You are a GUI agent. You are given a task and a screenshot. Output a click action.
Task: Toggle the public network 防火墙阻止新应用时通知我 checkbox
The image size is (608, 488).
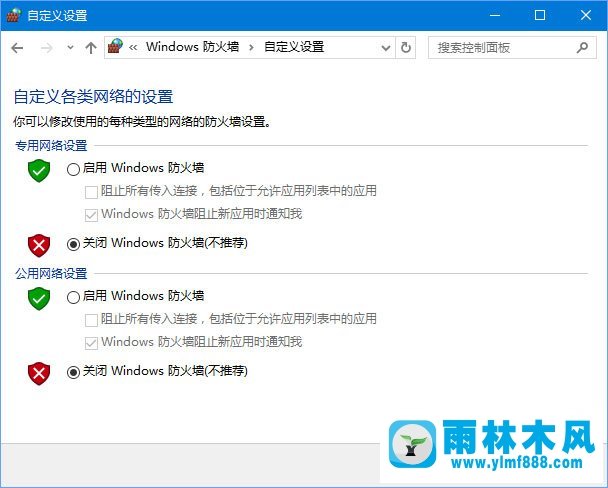coord(91,342)
